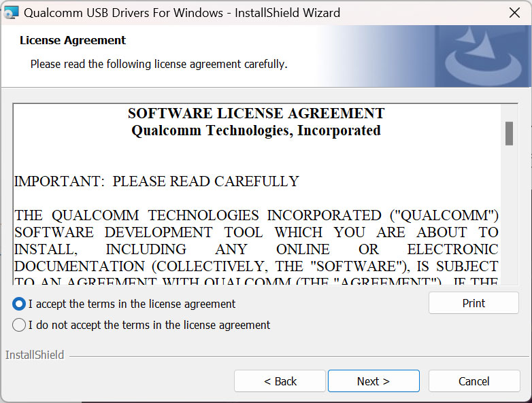This screenshot has width=532, height=403.
Task: Click the 'License Agreement' header title
Action: pos(73,40)
